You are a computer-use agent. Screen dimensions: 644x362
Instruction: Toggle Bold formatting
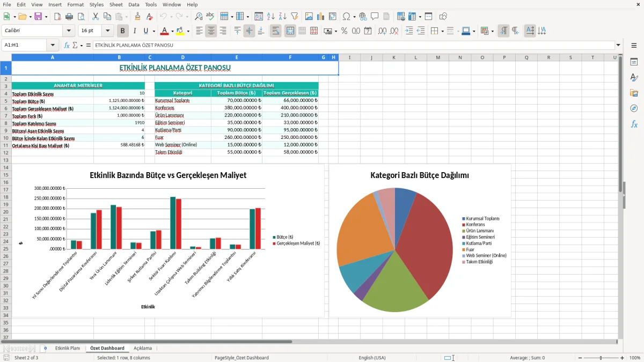click(122, 31)
